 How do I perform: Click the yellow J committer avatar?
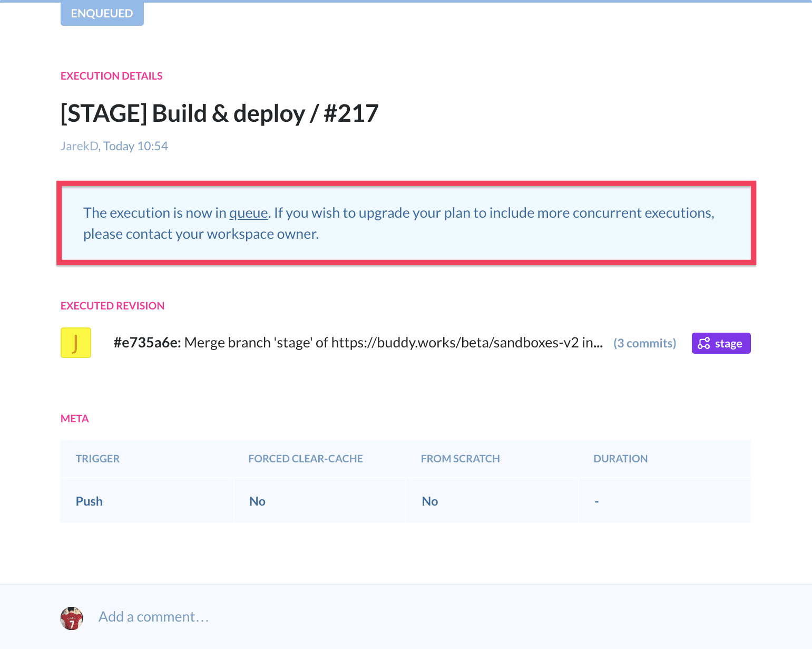click(76, 343)
